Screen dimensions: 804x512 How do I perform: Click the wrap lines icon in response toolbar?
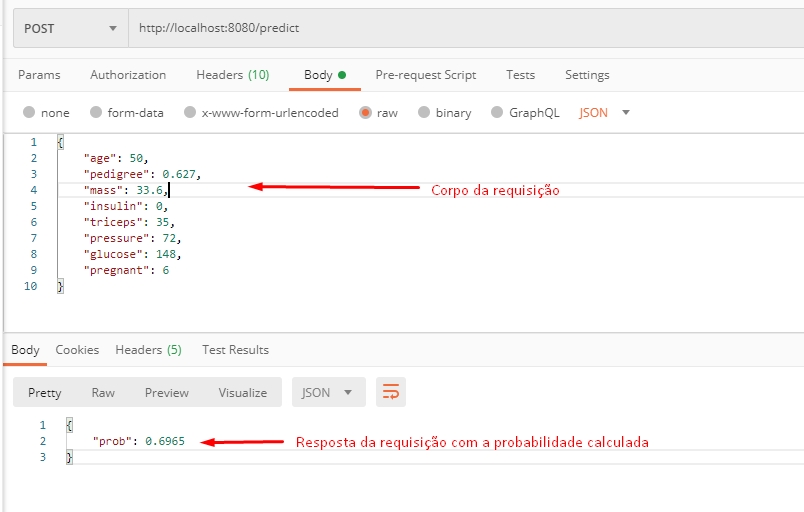[x=391, y=392]
